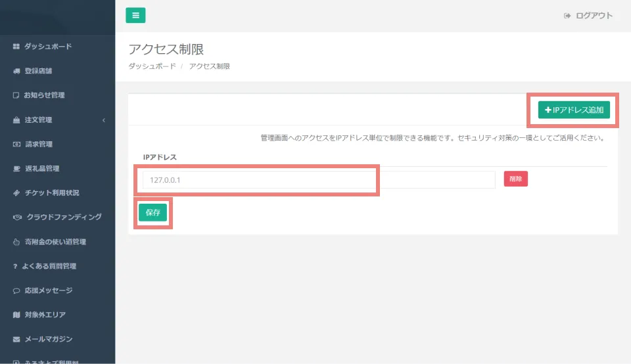Click the お知らせ管理 note icon
The width and height of the screenshot is (631, 364).
click(x=16, y=95)
